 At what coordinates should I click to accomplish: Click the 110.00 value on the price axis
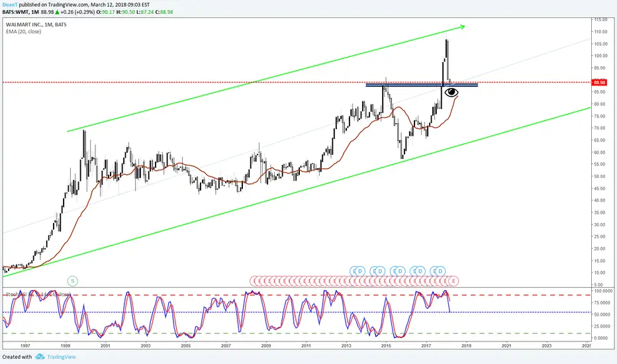click(600, 32)
